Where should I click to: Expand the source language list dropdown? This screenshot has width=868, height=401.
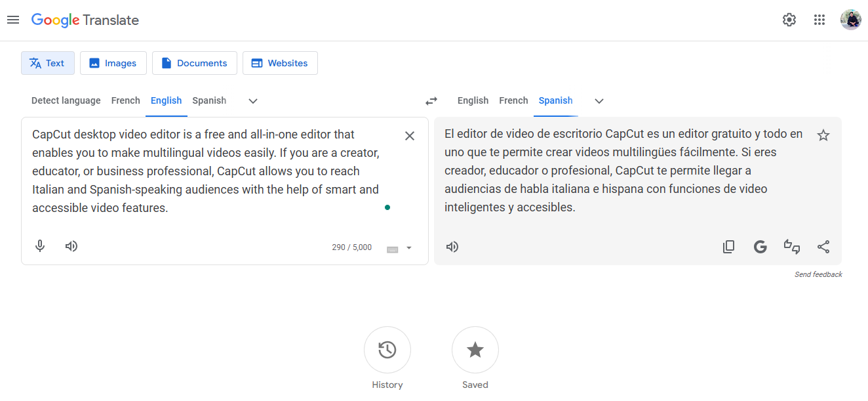click(x=252, y=100)
